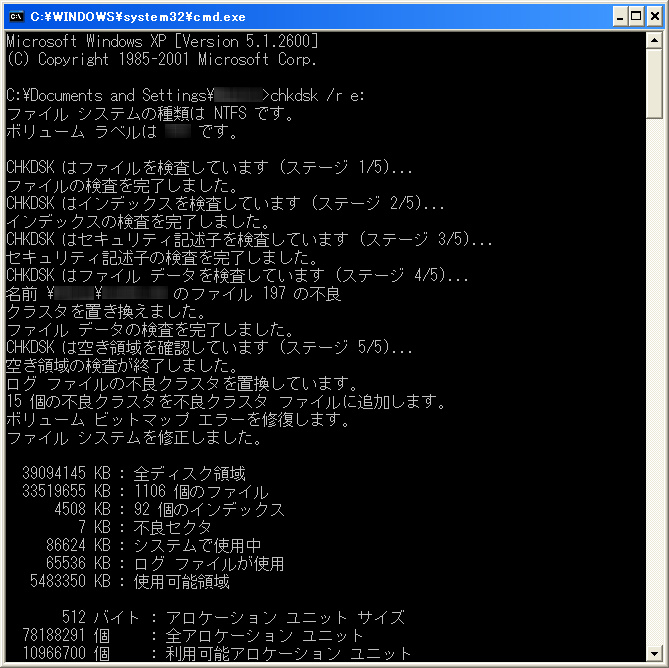669x668 pixels.
Task: Click the cmd.exe system menu icon
Action: (x=16, y=17)
